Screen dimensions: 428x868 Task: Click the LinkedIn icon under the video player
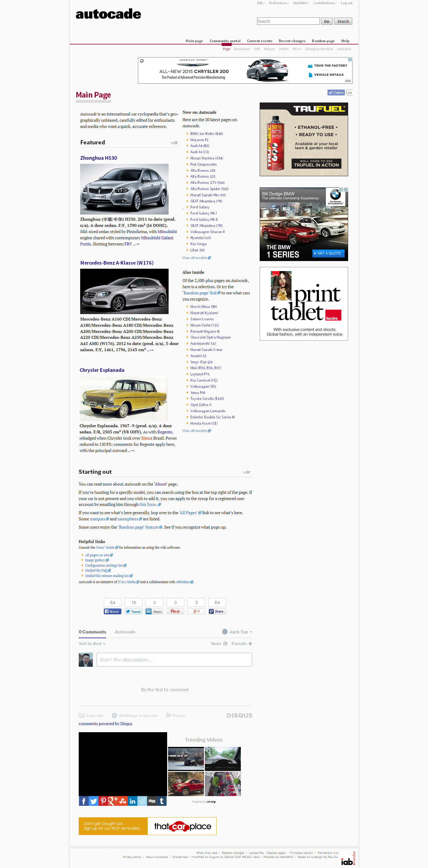[x=132, y=801]
